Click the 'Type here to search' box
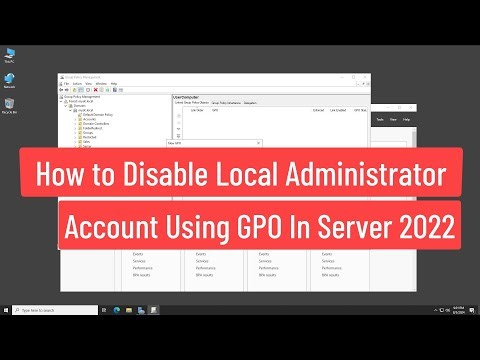Screen dimensions: 480x360 [55, 310]
